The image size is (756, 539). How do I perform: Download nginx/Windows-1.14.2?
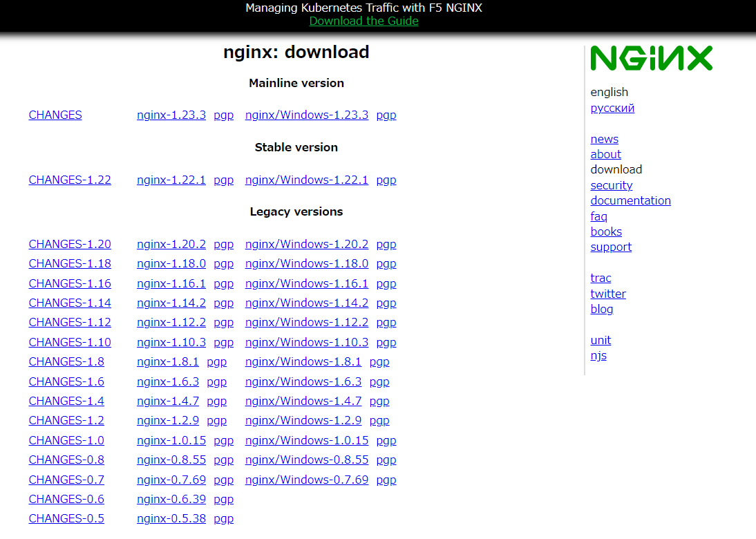tap(307, 303)
